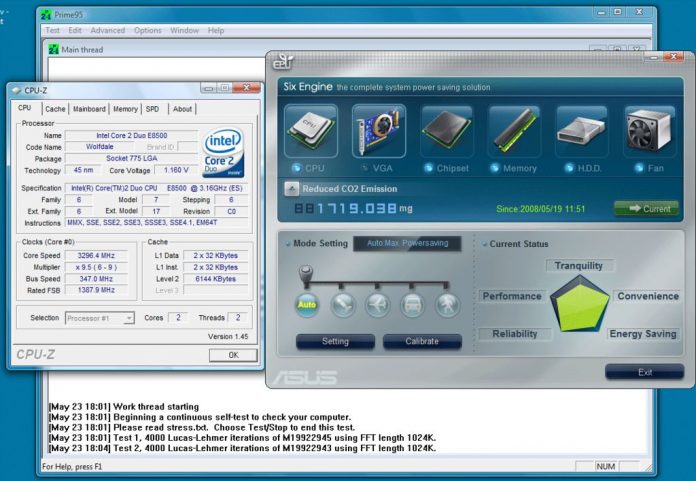The image size is (696, 481).
Task: Click the EPU logo icon
Action: (x=283, y=62)
